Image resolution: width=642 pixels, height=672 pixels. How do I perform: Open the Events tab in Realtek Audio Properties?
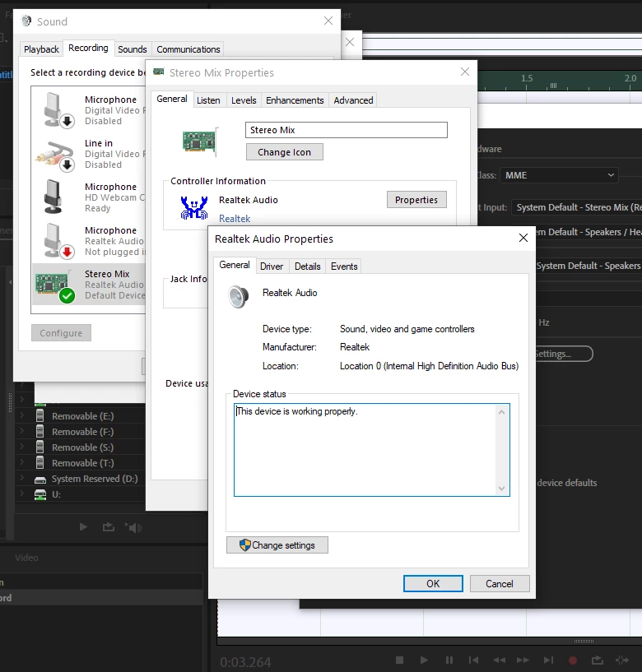pos(344,266)
